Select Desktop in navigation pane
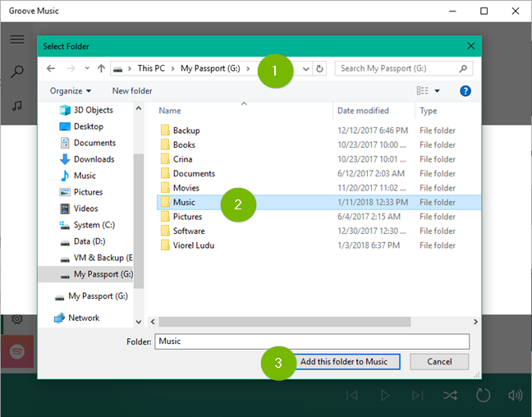This screenshot has width=532, height=417. pyautogui.click(x=81, y=126)
